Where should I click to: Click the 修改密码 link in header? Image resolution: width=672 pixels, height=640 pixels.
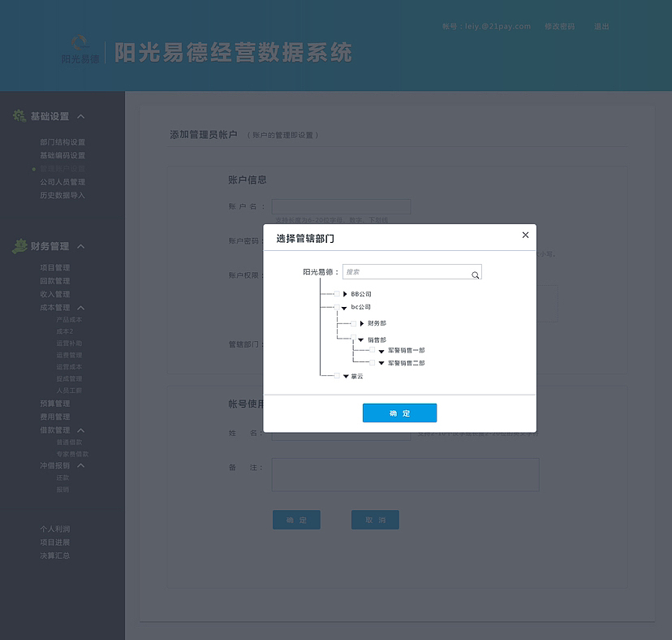559,27
